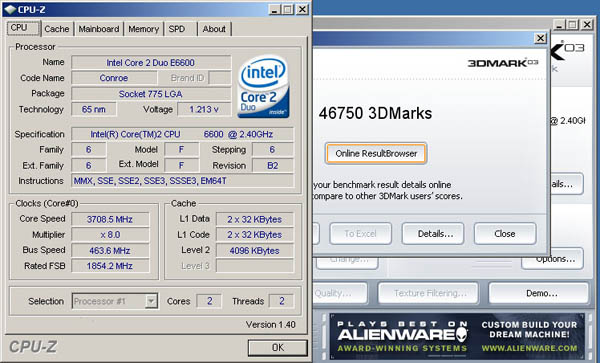Viewport: 600px width, 363px height.
Task: Select the CPU tab
Action: [x=23, y=28]
